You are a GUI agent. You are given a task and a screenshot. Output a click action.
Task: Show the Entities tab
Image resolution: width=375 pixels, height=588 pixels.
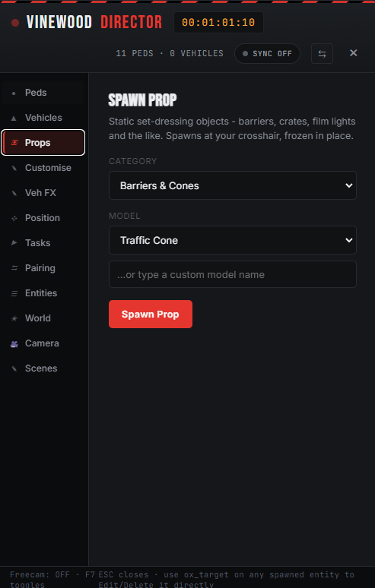(x=43, y=293)
